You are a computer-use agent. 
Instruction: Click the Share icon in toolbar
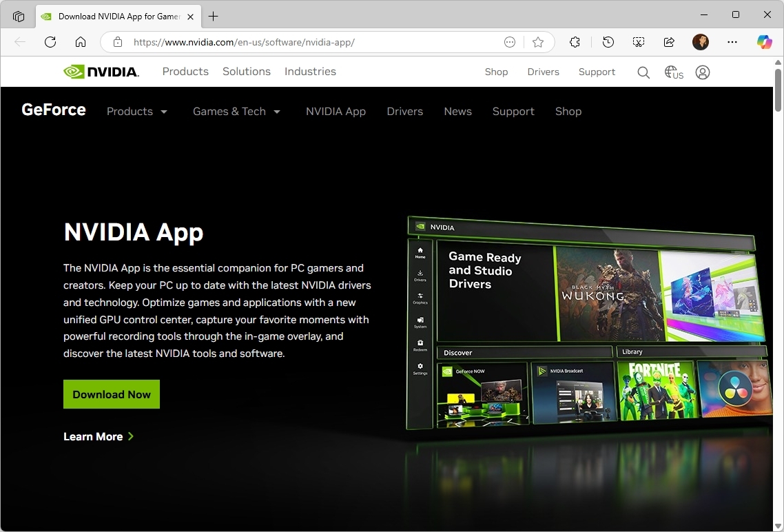[669, 42]
